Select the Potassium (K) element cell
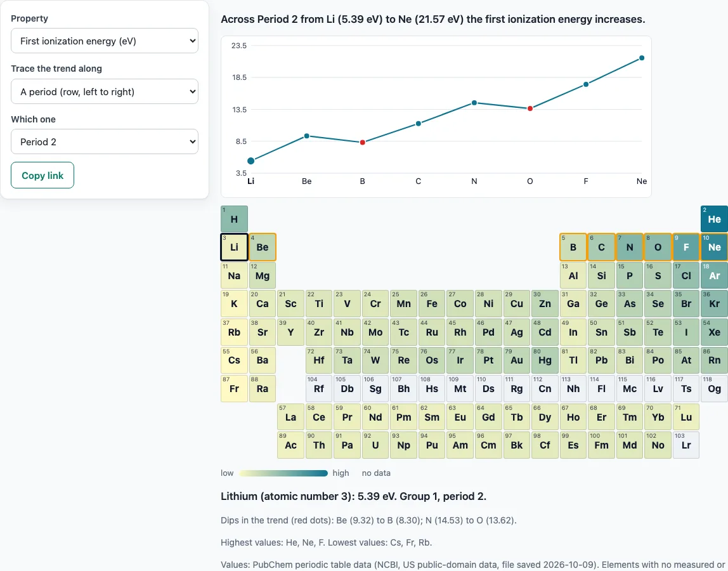 tap(234, 304)
